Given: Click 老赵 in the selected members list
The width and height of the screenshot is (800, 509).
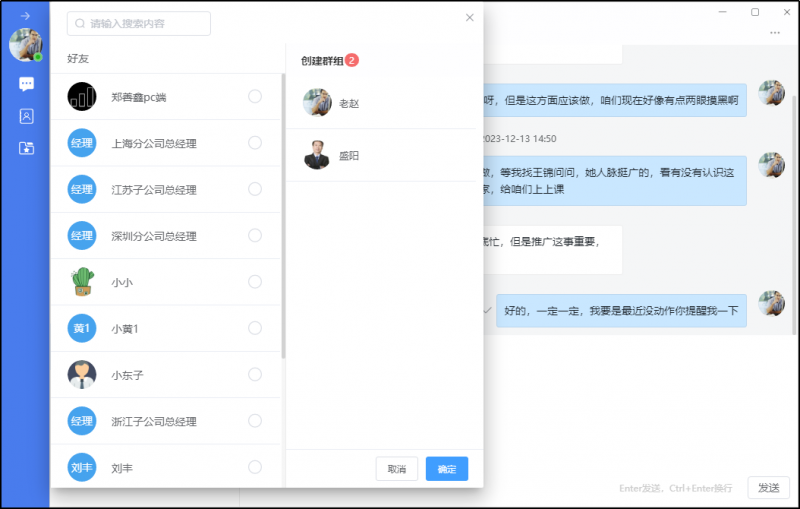Looking at the screenshot, I should tap(348, 103).
